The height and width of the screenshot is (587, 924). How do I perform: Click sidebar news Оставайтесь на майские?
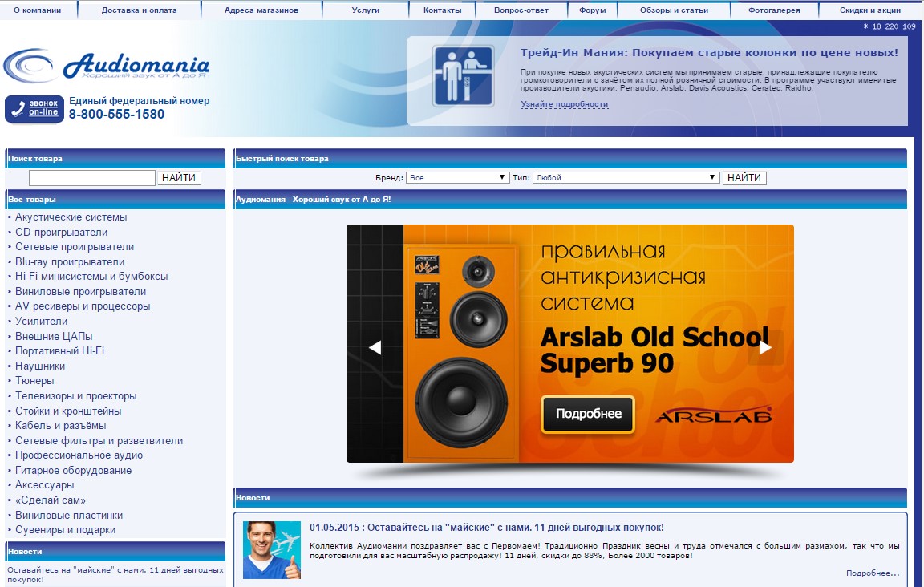tap(115, 575)
